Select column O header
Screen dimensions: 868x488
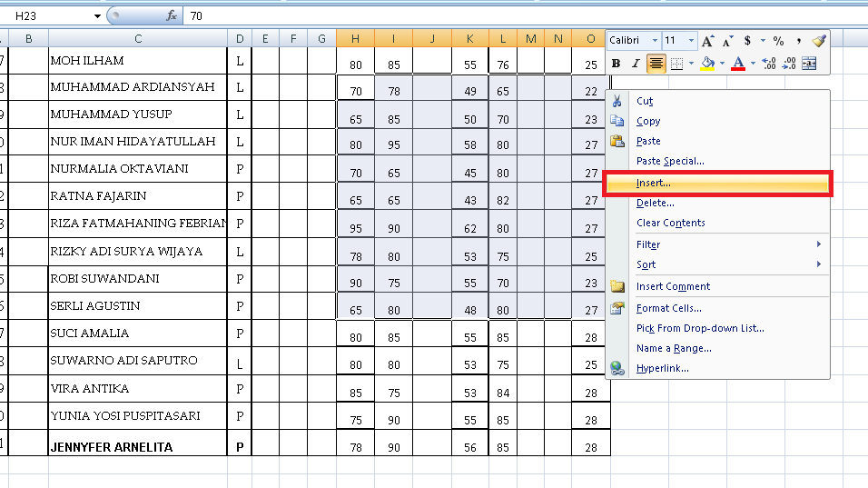click(x=591, y=38)
